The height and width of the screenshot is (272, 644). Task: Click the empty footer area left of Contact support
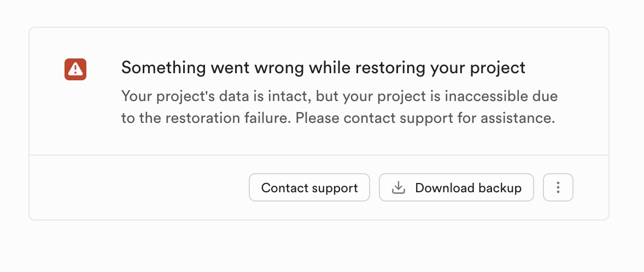coord(137,188)
